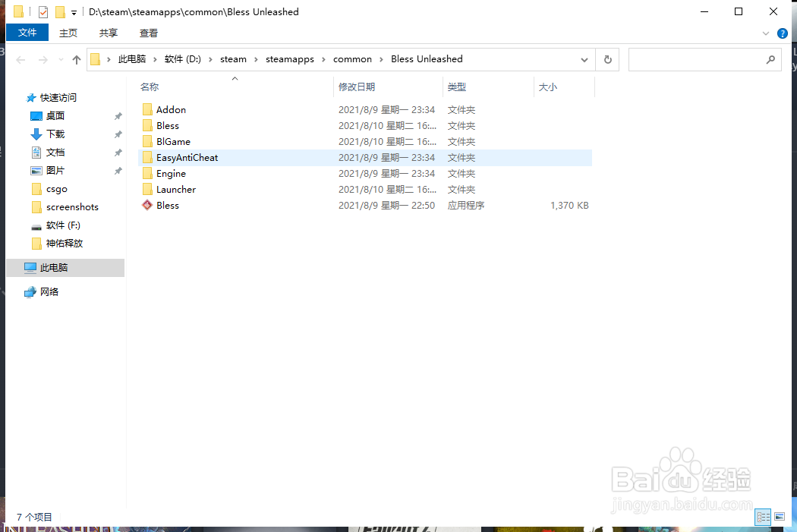Open the 文件 File menu tab

pos(27,33)
